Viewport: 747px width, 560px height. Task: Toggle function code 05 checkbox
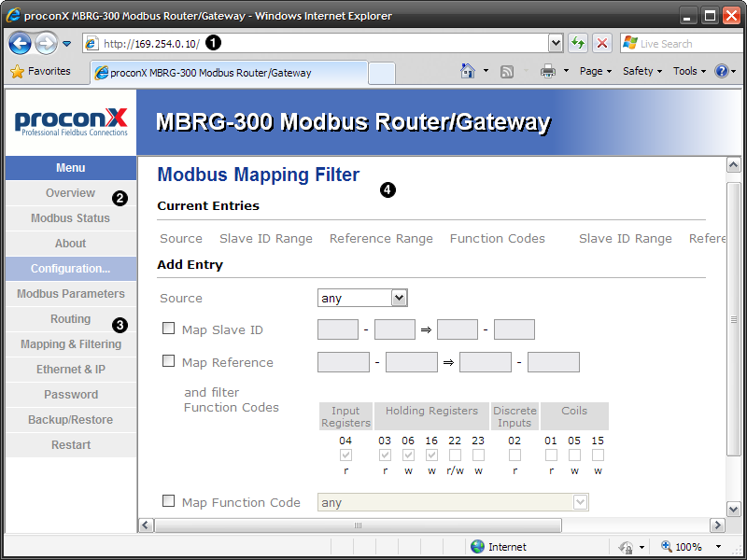coord(574,455)
